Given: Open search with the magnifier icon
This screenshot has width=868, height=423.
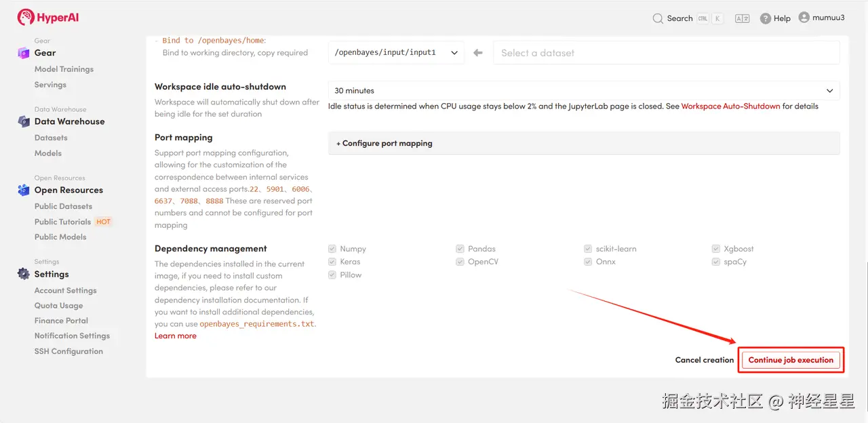Looking at the screenshot, I should coord(658,18).
